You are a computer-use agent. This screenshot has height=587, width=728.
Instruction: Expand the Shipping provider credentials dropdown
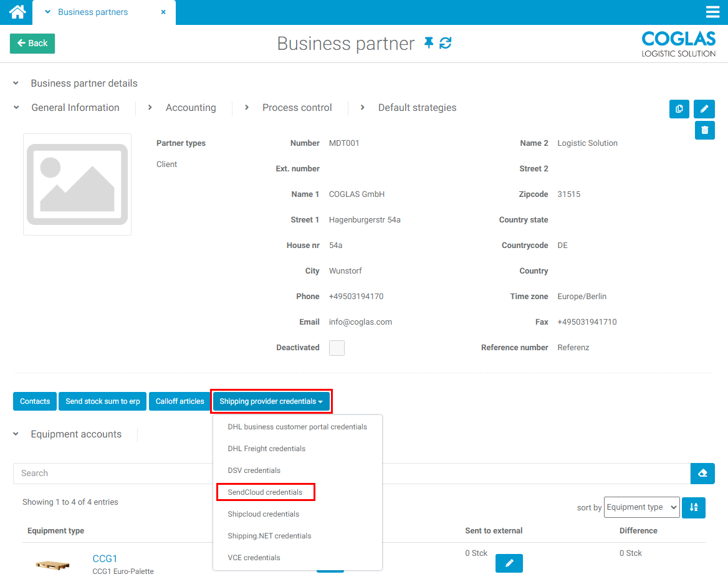(271, 401)
